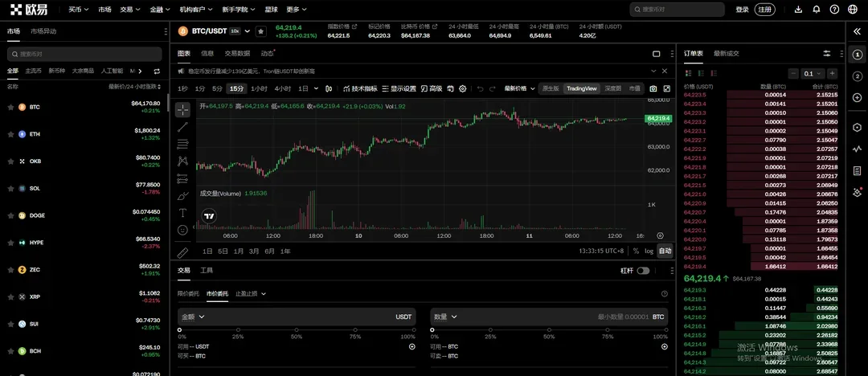
Task: Select the crosshair cursor tool on chart
Action: point(182,109)
